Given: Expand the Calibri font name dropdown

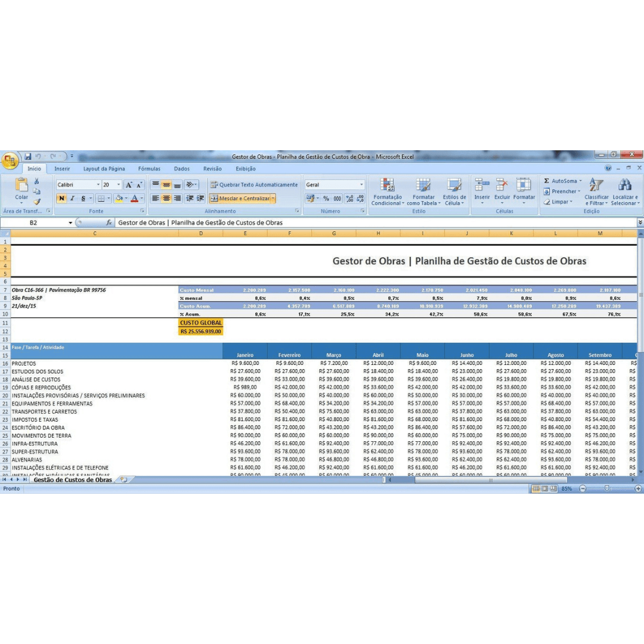Looking at the screenshot, I should pos(98,185).
